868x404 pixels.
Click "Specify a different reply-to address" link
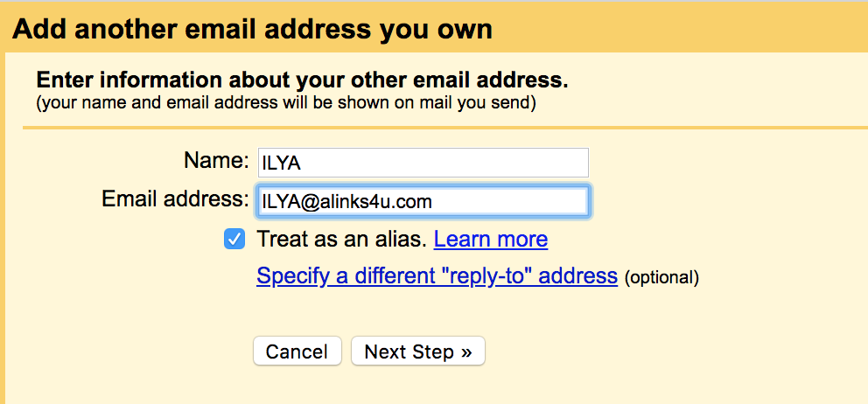coord(437,276)
